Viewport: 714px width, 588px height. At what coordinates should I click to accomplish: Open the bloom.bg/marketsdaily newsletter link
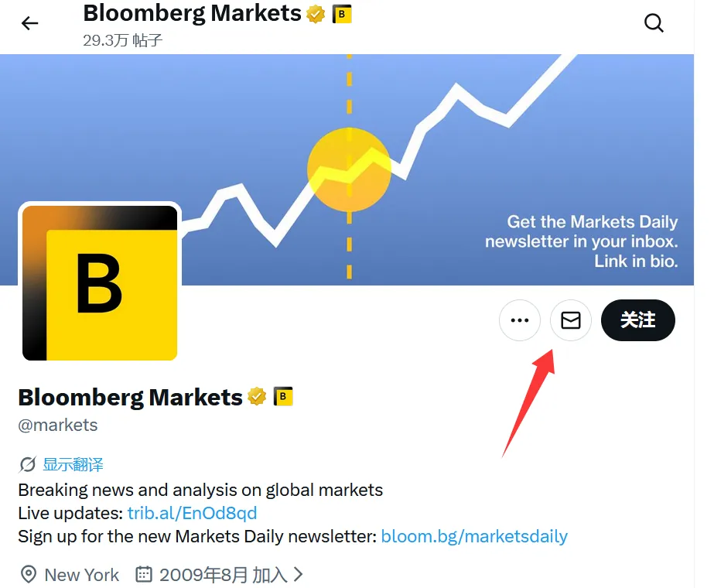point(474,536)
